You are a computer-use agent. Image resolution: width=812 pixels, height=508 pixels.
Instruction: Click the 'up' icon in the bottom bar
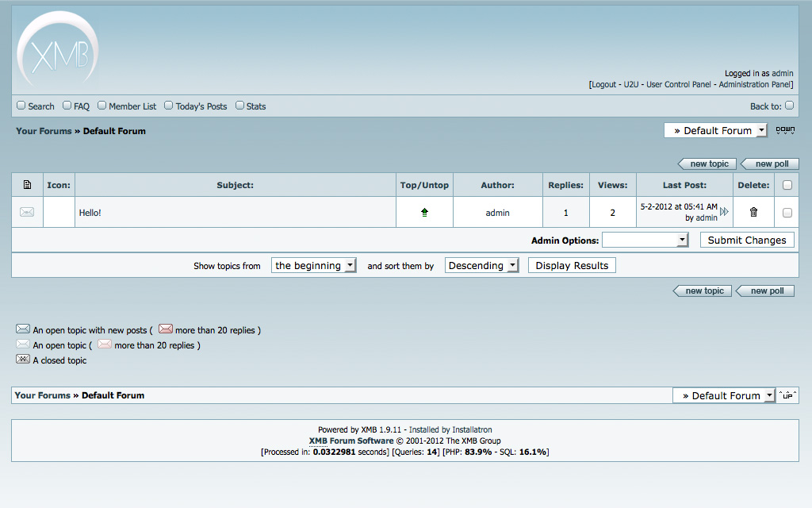(x=787, y=395)
